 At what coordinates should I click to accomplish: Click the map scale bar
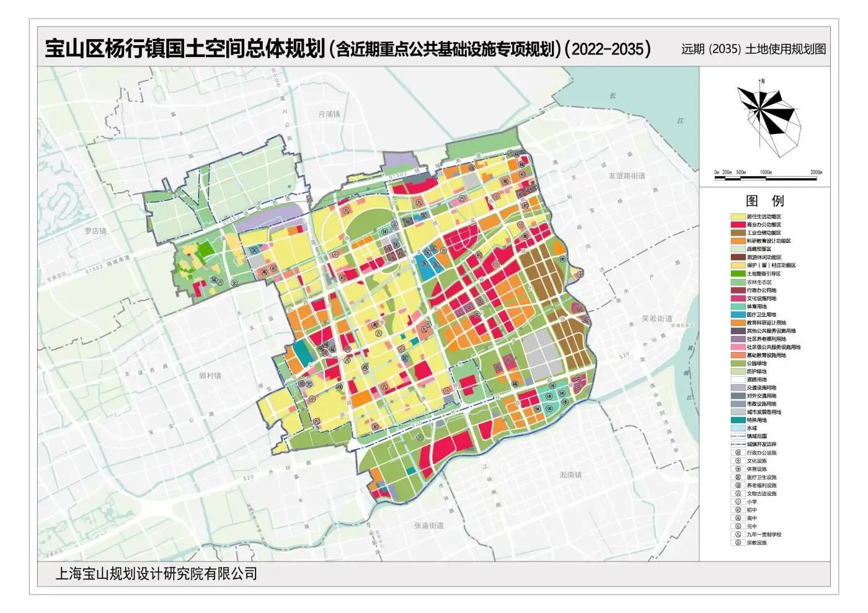(768, 177)
